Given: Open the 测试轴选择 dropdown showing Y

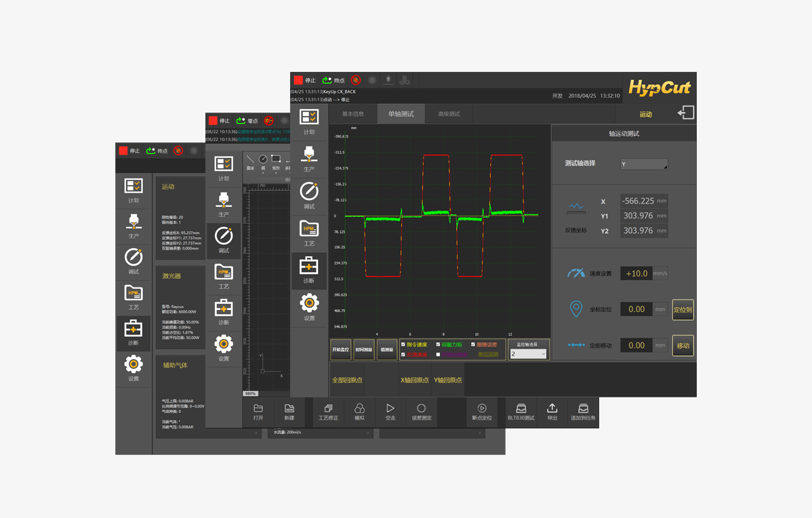Looking at the screenshot, I should (644, 164).
